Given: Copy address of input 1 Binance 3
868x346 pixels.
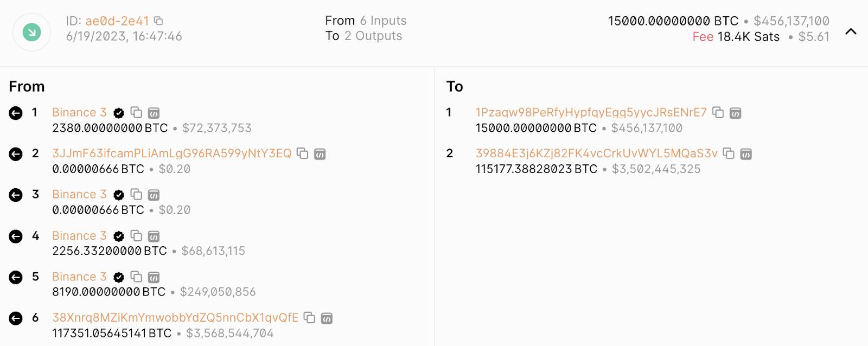Looking at the screenshot, I should tap(136, 112).
